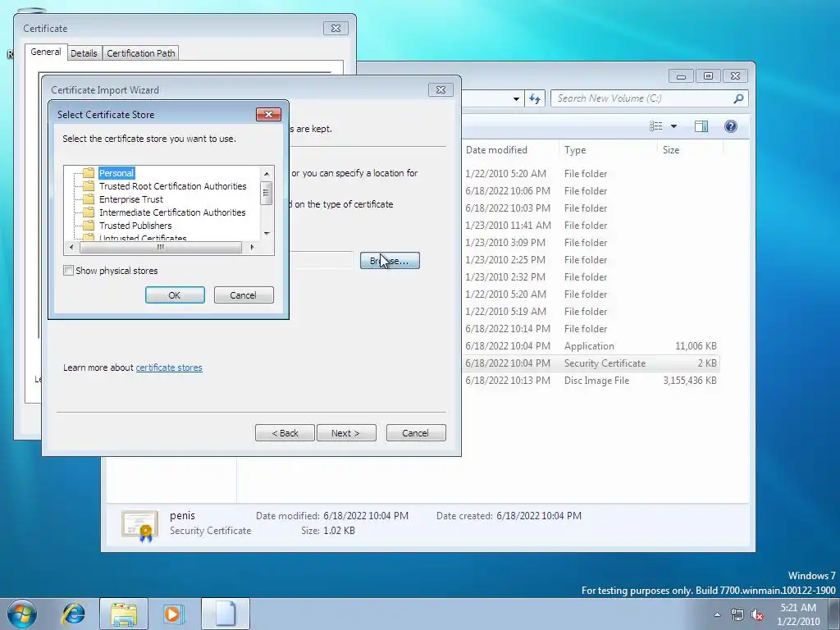Click the store list right scroll arrow
The height and width of the screenshot is (630, 840).
tap(252, 248)
